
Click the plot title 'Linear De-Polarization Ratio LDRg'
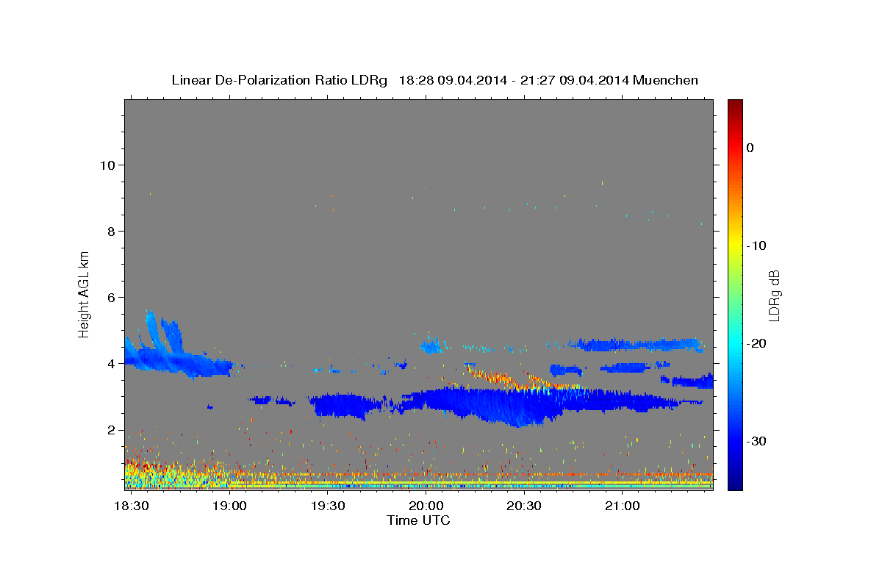pos(279,80)
